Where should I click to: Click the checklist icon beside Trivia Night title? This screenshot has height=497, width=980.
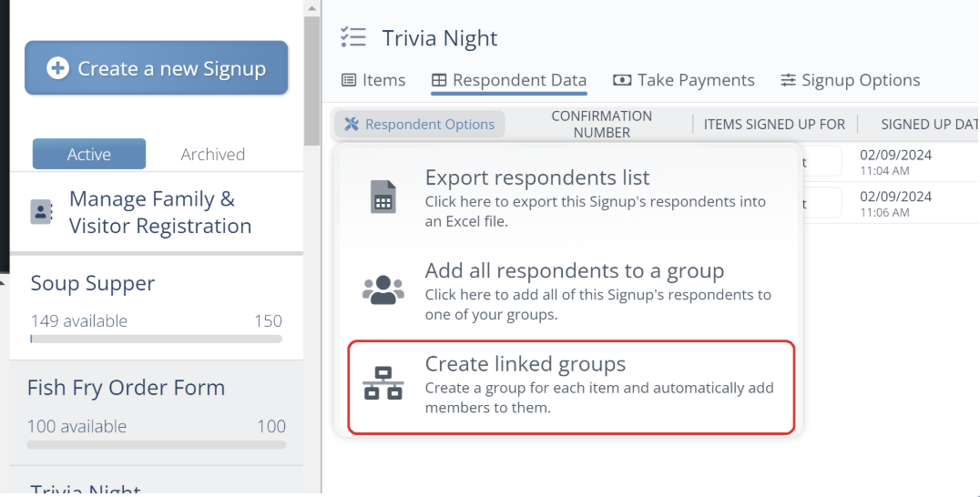pos(353,37)
